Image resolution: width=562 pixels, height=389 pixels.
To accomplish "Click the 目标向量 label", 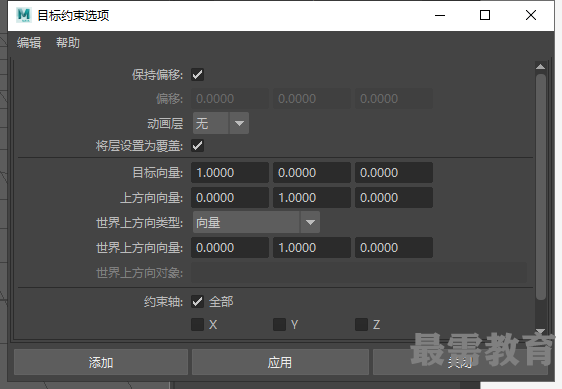I will (x=158, y=173).
